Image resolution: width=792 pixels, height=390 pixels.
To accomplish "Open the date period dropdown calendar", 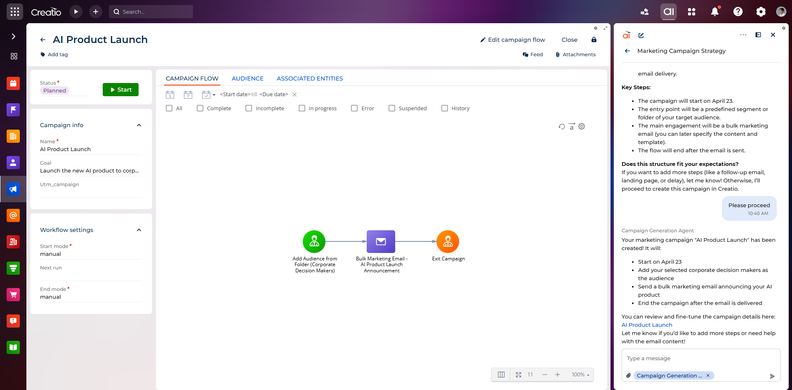I will (x=208, y=94).
